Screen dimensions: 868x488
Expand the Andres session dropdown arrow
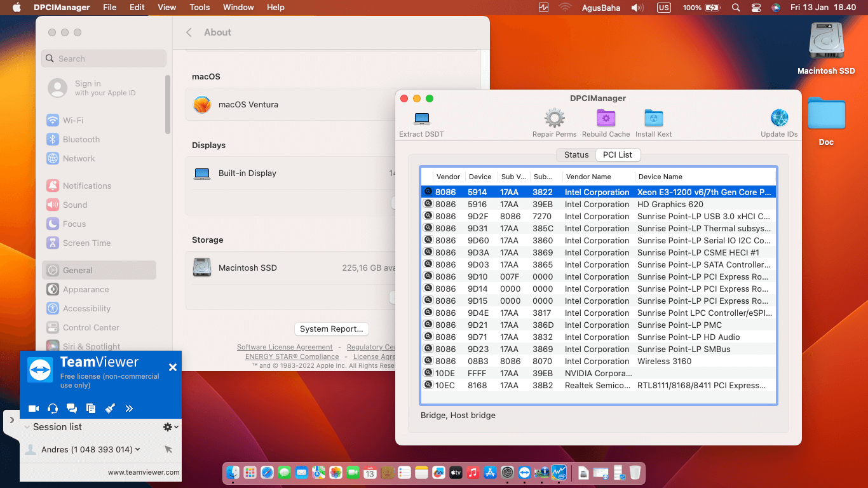138,449
